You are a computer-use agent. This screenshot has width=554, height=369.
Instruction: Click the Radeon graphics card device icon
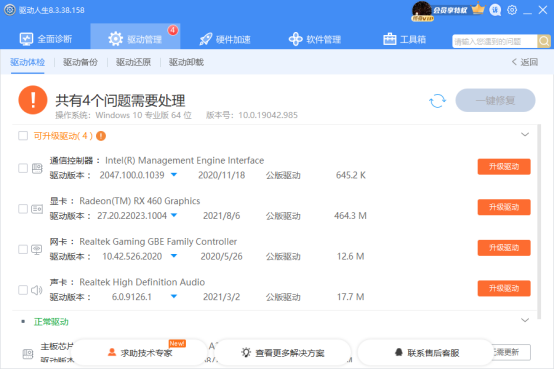[x=37, y=209]
